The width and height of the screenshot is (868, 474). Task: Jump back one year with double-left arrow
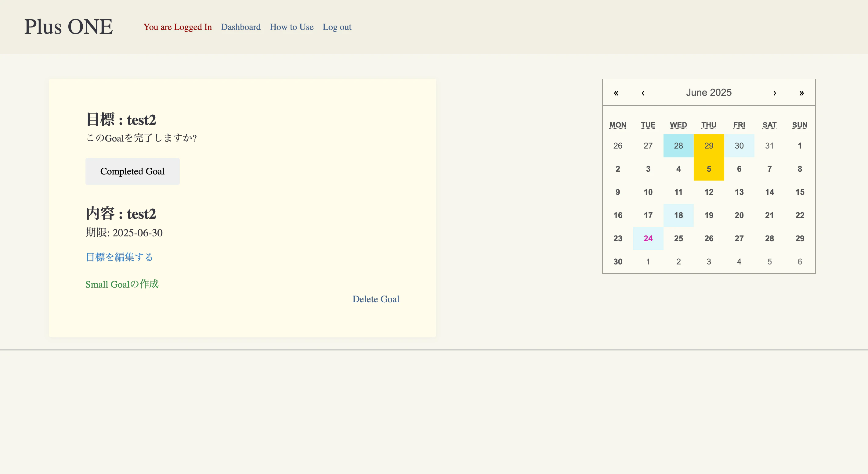pos(616,93)
